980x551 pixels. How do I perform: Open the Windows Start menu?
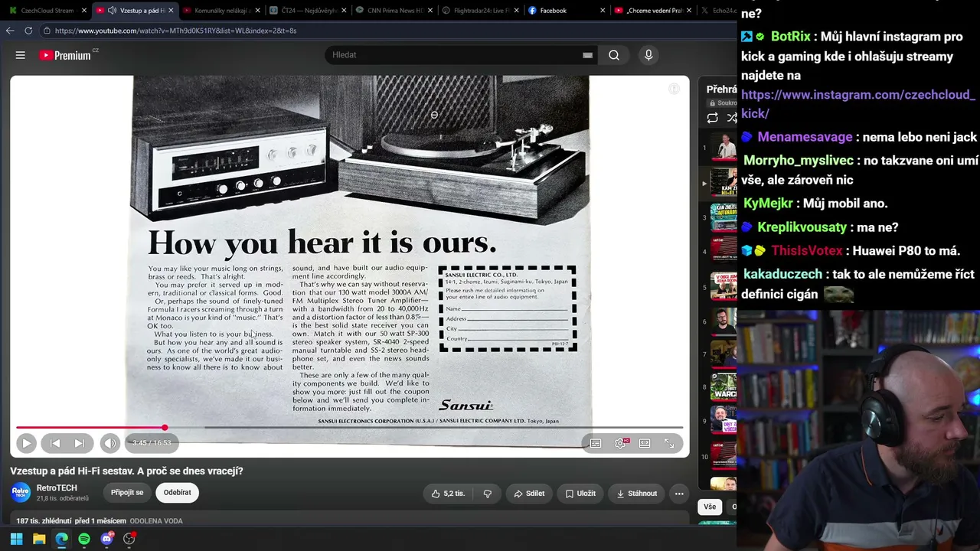point(16,539)
